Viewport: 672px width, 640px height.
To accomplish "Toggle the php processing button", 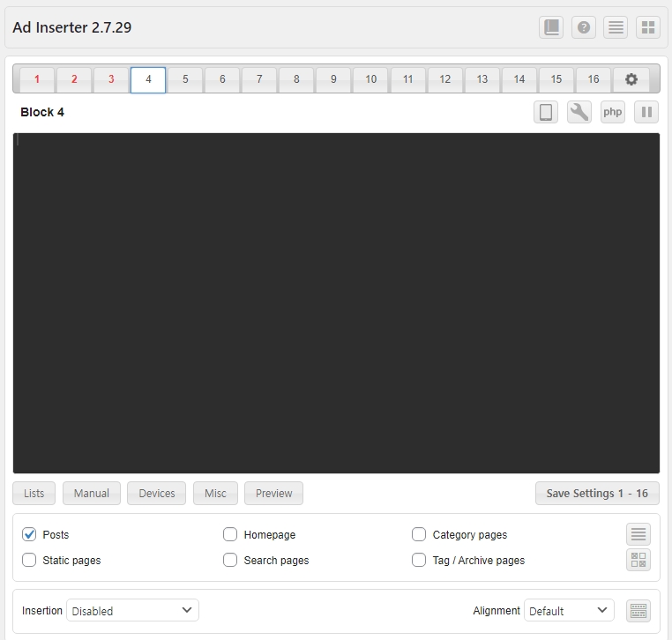I will [612, 112].
